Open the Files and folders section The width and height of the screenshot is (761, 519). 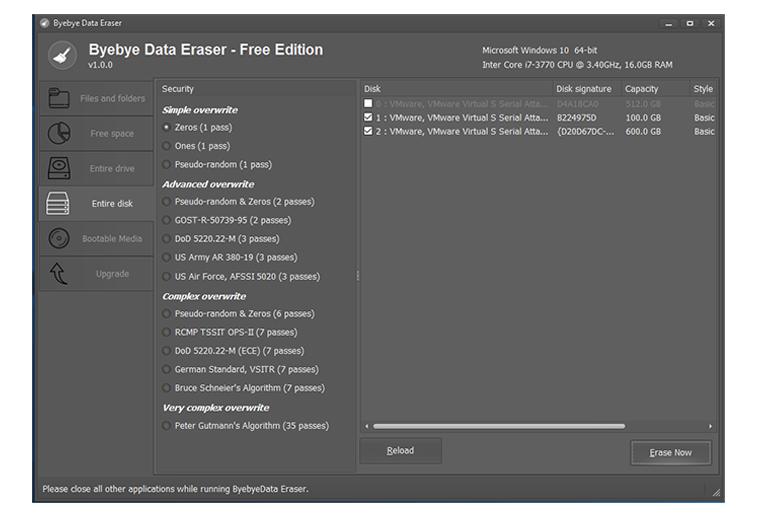click(96, 99)
